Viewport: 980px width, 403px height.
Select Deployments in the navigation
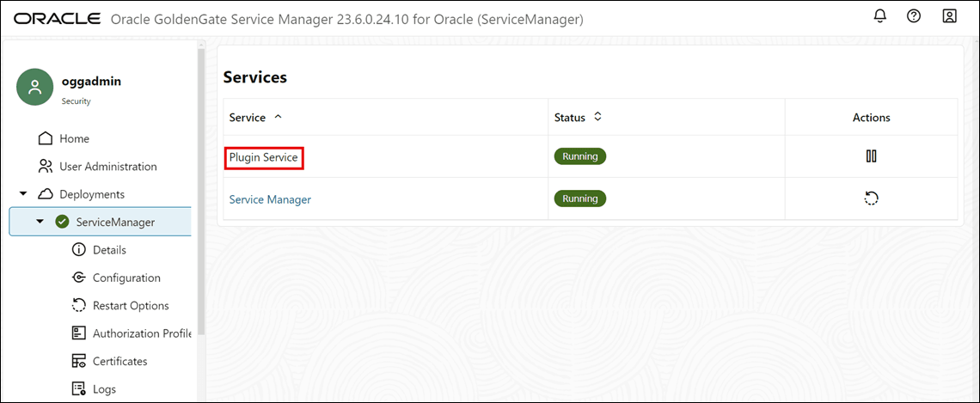(92, 194)
